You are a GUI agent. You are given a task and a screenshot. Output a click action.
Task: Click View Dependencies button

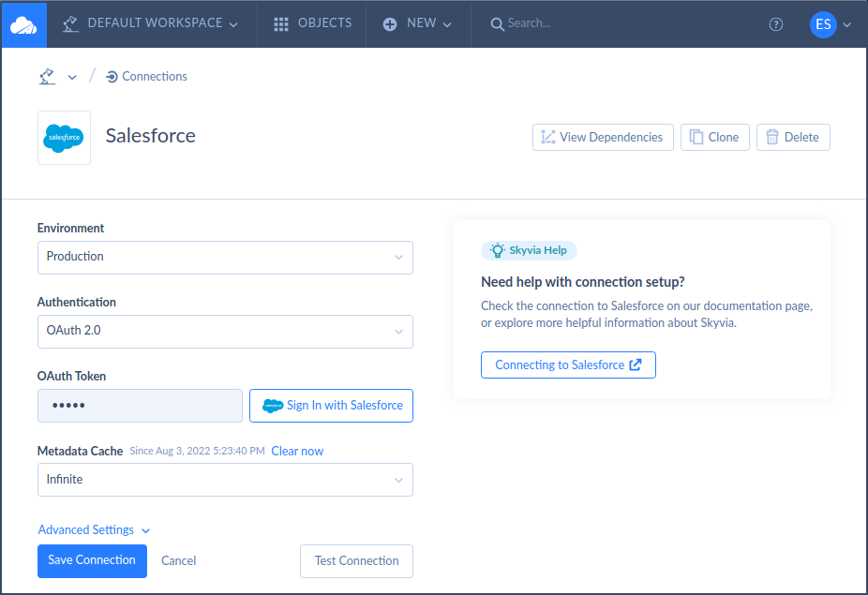603,137
